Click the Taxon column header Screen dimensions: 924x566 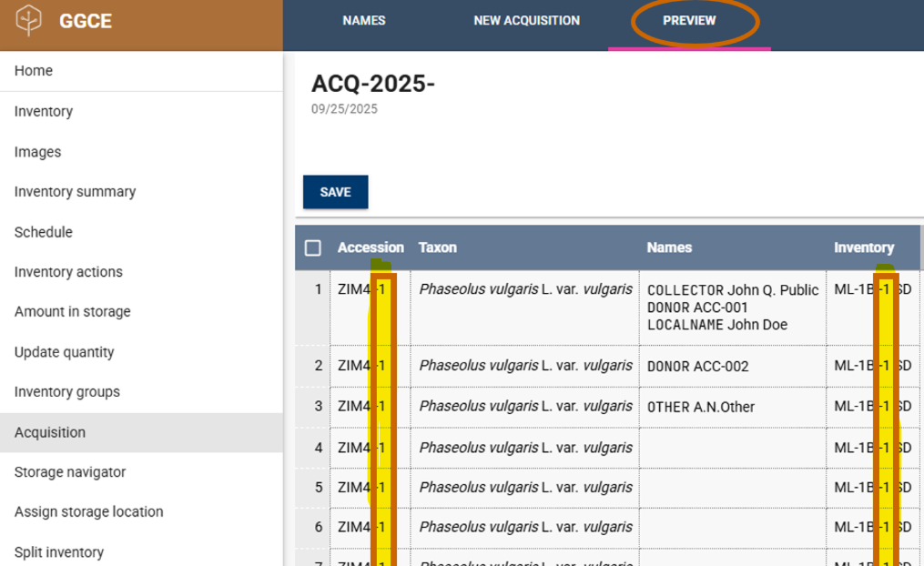pyautogui.click(x=438, y=248)
